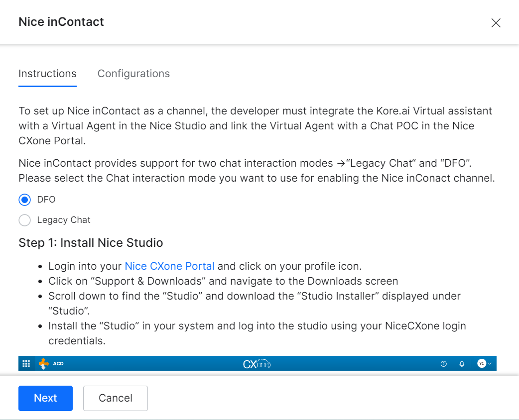The image size is (519, 420).
Task: Click the orange ACD application icon
Action: click(x=44, y=364)
